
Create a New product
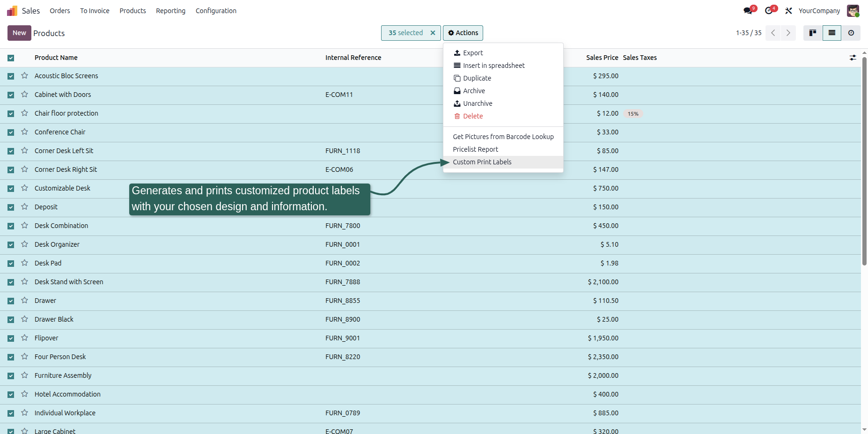click(x=19, y=33)
